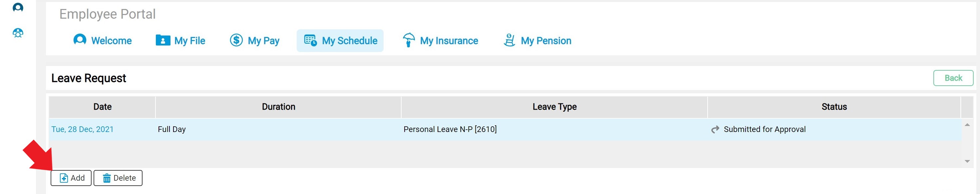Click the My Pension rocking chair icon
The height and width of the screenshot is (194, 980).
(x=509, y=40)
